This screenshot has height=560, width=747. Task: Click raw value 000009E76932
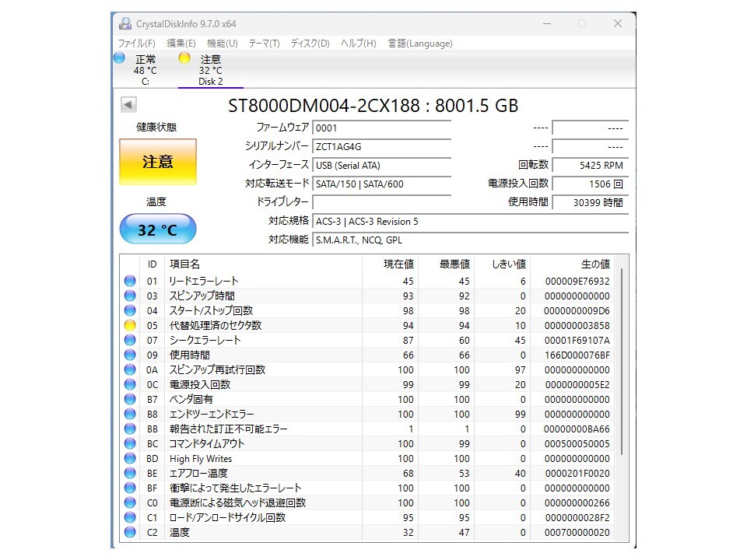coord(577,282)
